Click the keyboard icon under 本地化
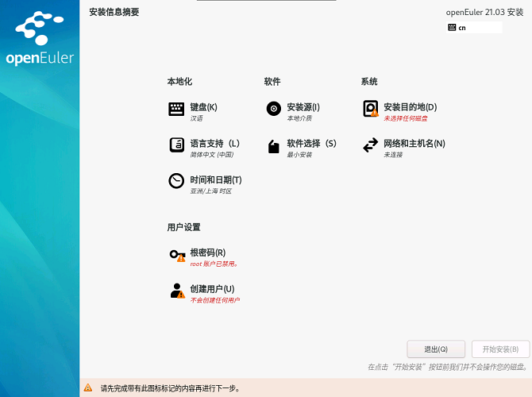532x397 pixels. [x=176, y=110]
